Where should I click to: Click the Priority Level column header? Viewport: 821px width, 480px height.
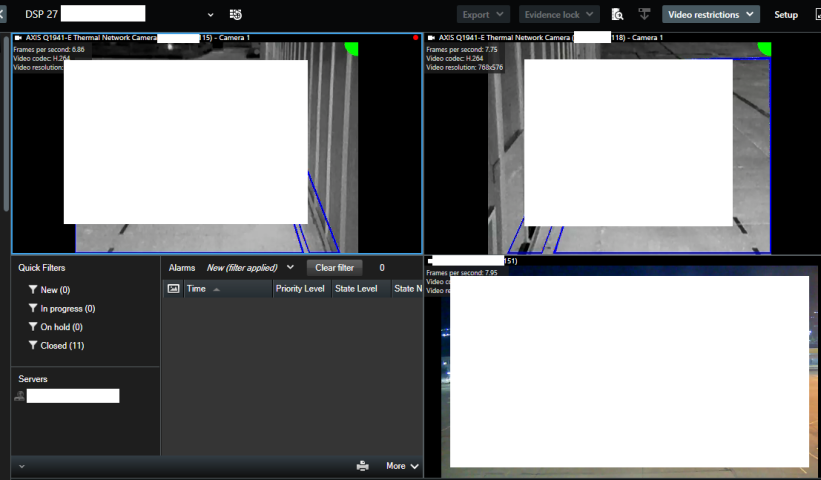pyautogui.click(x=301, y=288)
